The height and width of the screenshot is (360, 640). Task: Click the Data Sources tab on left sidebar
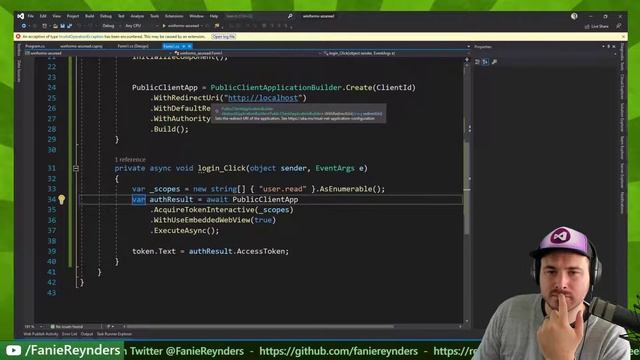19,71
